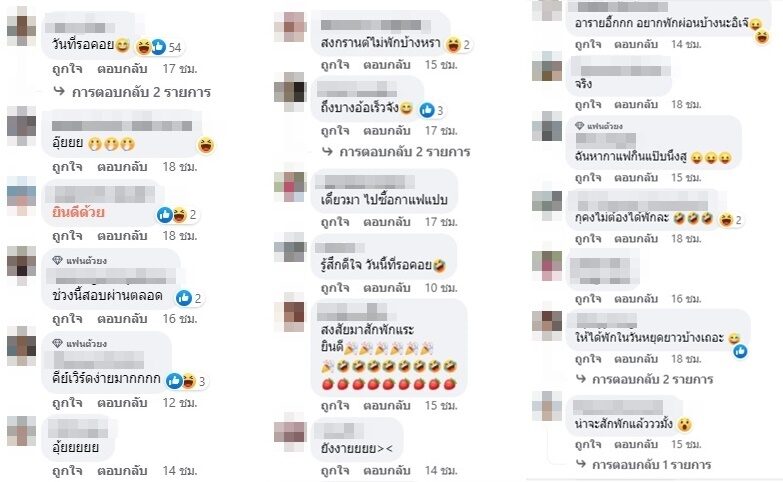The width and height of the screenshot is (783, 482).
Task: Open timestamp of 'รู้สึกดีใจ วันนี้ที่รอคอย' comment
Action: [440, 288]
